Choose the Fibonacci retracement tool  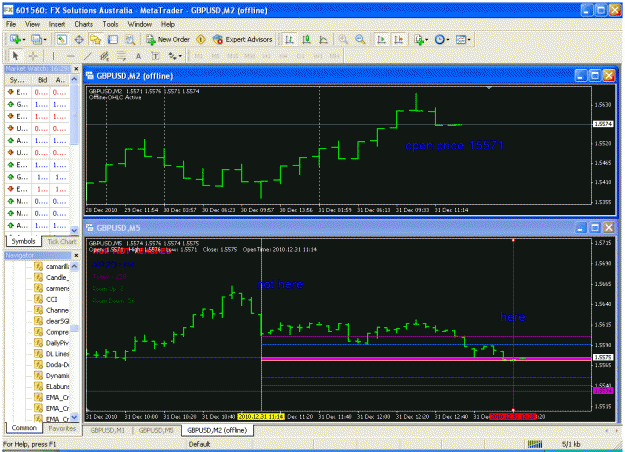point(122,56)
